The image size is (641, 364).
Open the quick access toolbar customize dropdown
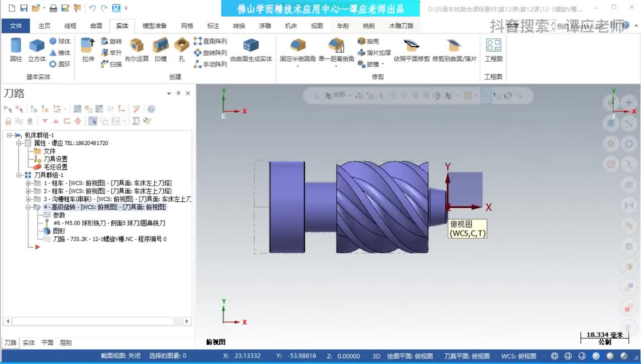(x=126, y=8)
